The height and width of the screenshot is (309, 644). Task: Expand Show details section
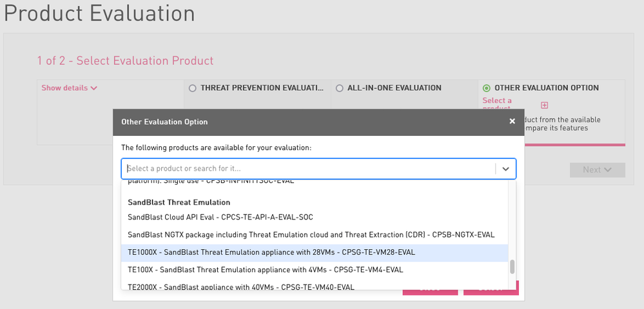tap(69, 88)
